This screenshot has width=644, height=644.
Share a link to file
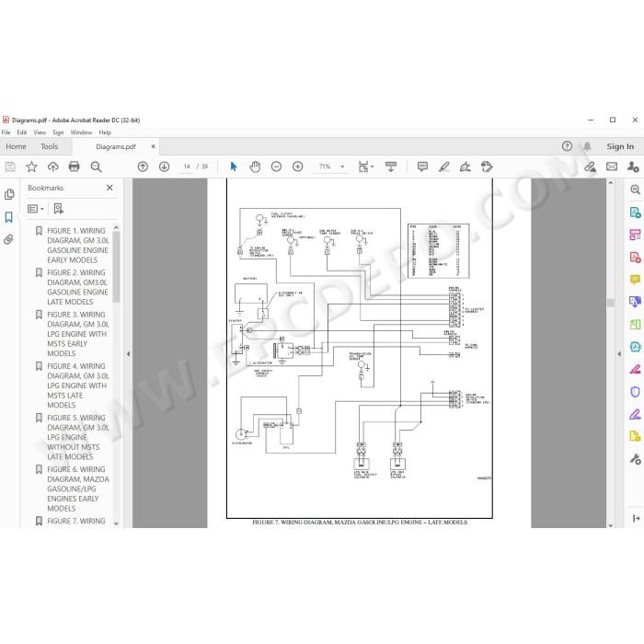click(x=591, y=167)
